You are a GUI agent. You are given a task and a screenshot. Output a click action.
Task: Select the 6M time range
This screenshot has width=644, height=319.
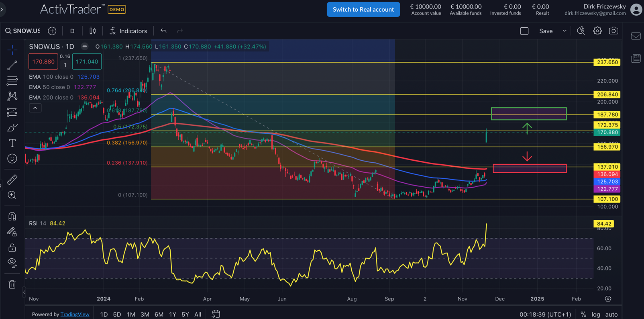159,314
